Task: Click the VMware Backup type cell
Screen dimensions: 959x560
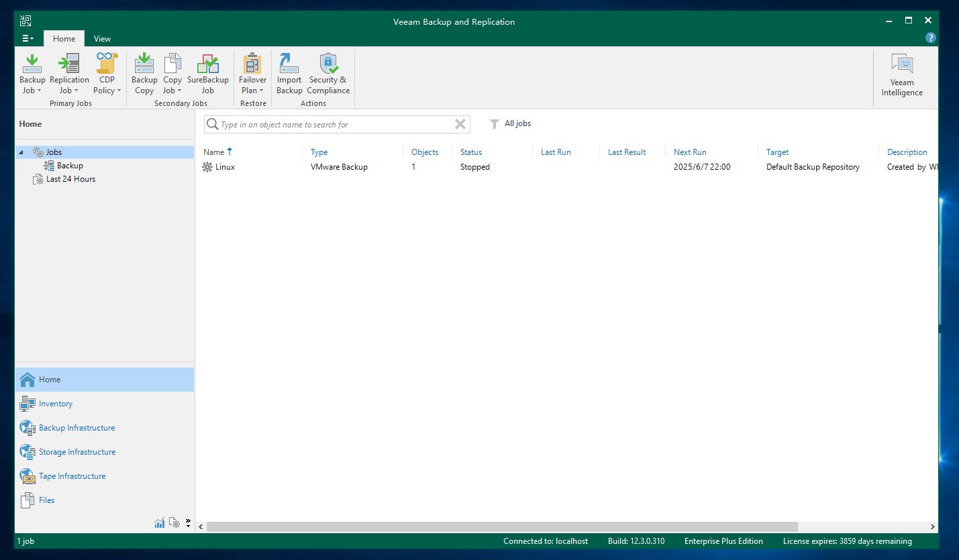Action: 339,167
